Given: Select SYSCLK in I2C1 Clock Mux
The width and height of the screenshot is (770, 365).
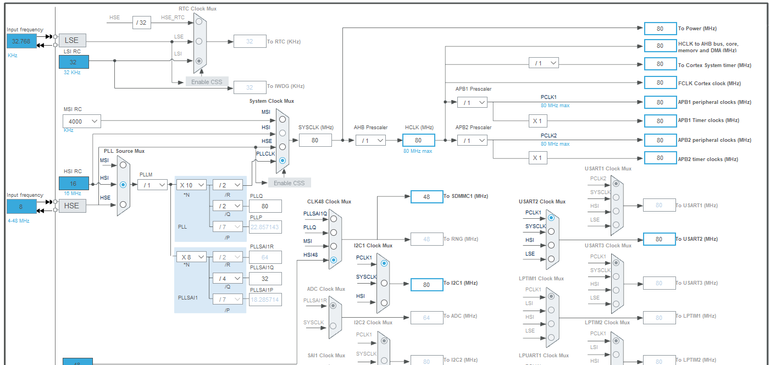Looking at the screenshot, I should coord(384,283).
